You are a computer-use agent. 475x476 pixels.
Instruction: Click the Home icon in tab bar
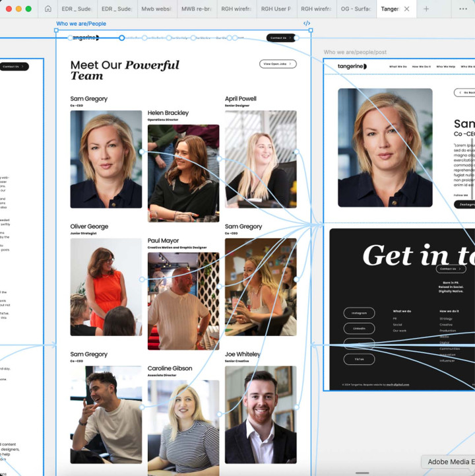tap(47, 9)
